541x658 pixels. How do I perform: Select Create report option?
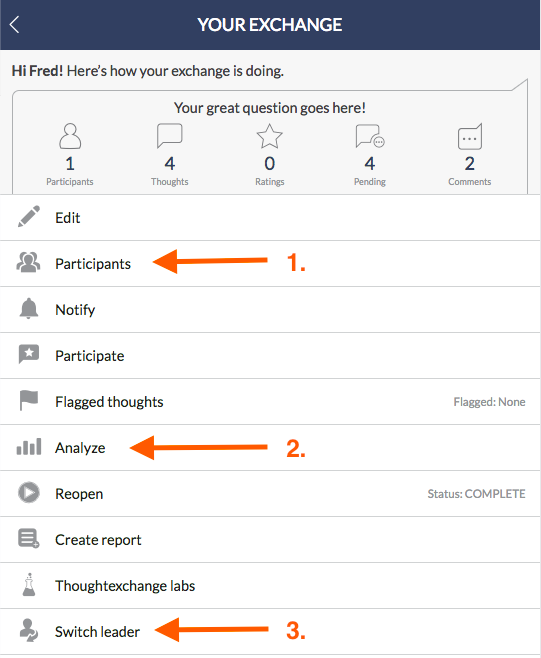(270, 540)
